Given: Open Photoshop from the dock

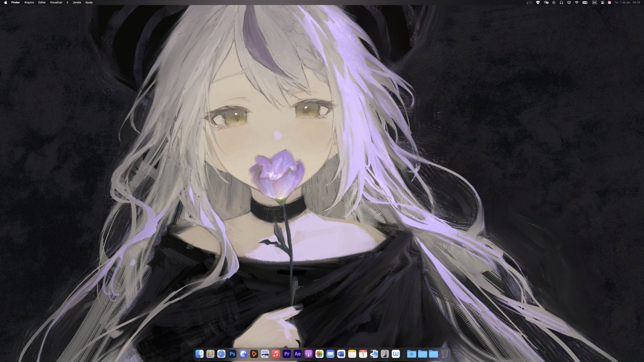Looking at the screenshot, I should (232, 354).
